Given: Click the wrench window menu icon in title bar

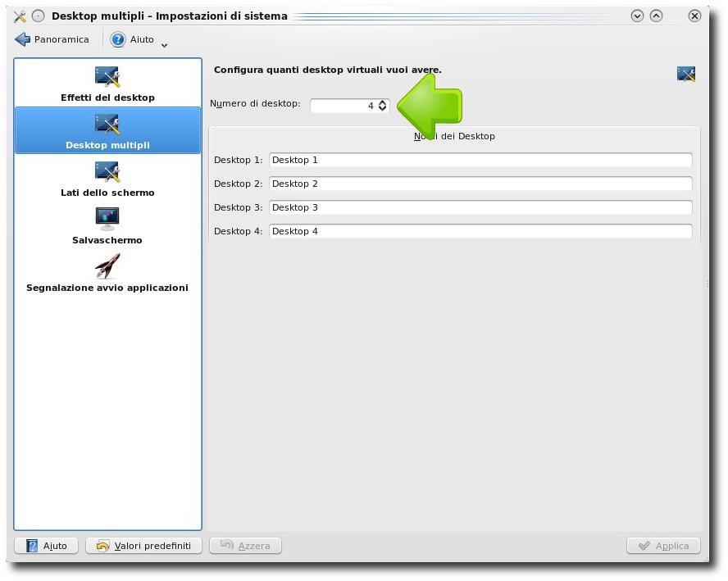Looking at the screenshot, I should (x=20, y=16).
